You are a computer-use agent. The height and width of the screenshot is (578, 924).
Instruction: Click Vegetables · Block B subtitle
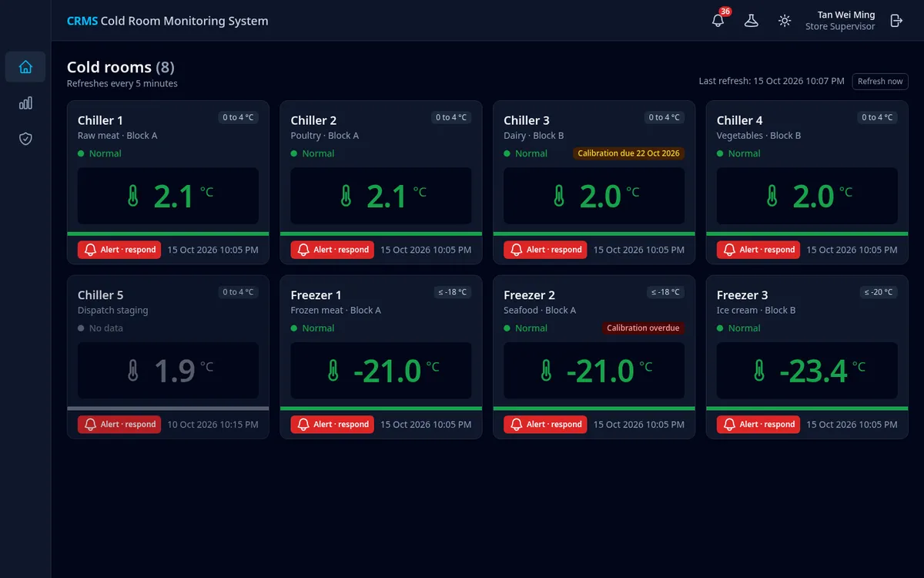(x=759, y=136)
